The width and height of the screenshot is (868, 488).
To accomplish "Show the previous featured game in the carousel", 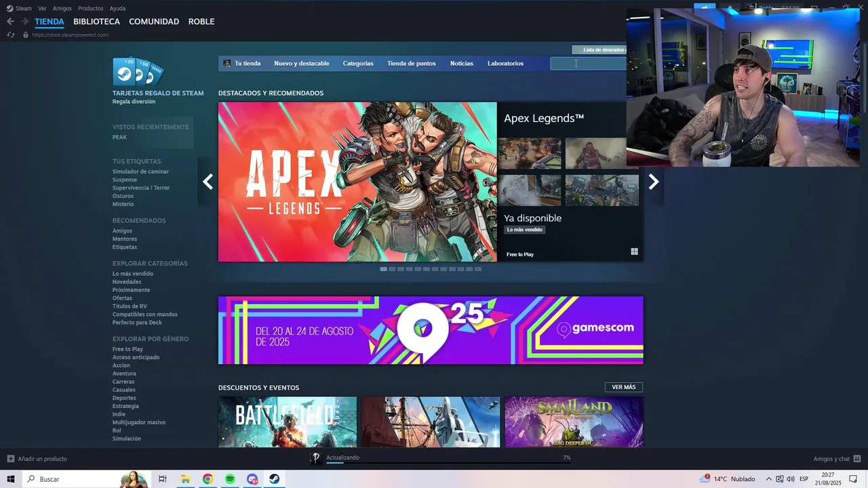I will pos(208,182).
